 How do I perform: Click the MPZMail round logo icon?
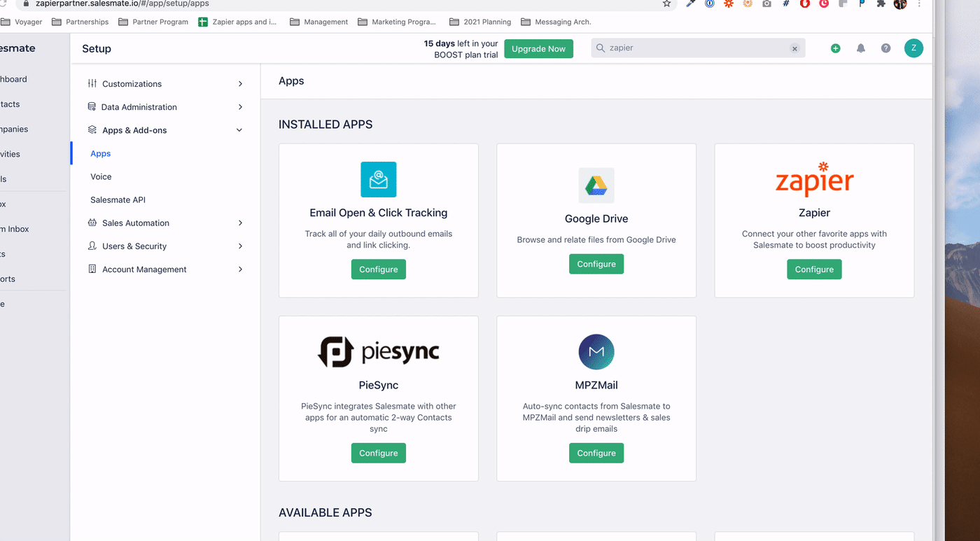coord(596,351)
